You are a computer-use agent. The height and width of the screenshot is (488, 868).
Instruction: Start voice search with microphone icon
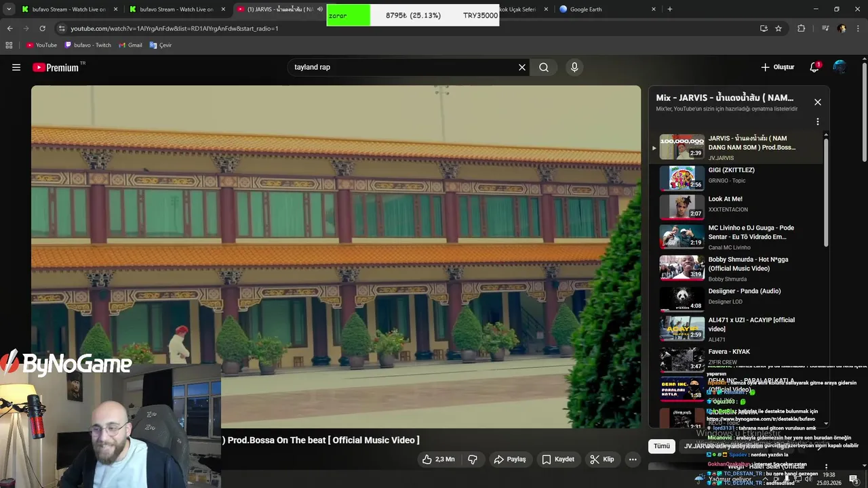point(574,67)
